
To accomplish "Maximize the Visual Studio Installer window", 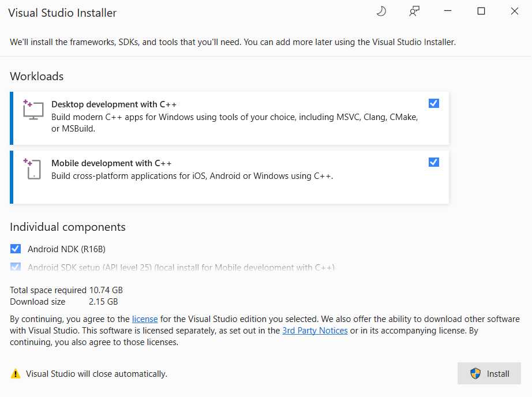I will coord(481,11).
